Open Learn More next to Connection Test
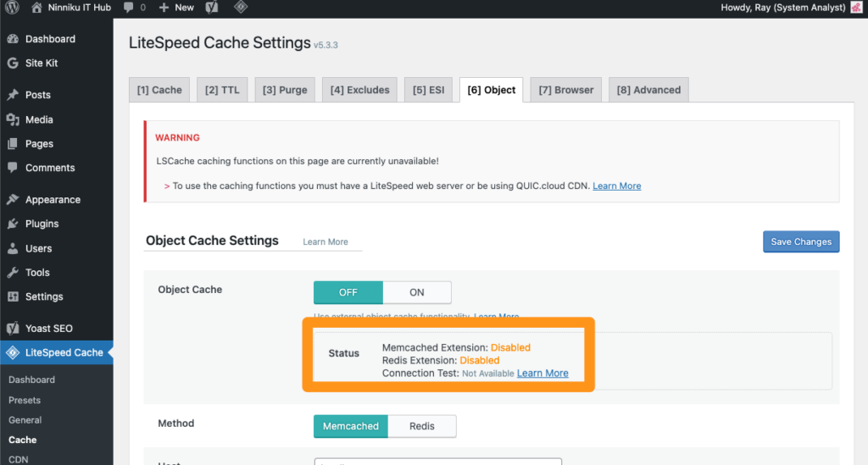 (x=542, y=374)
